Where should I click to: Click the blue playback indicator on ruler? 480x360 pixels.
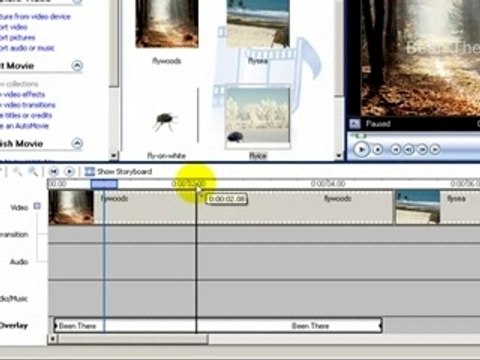click(x=104, y=184)
